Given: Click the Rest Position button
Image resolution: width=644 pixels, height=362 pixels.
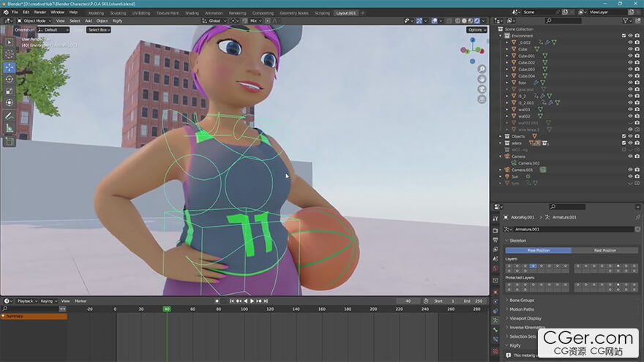Looking at the screenshot, I should [x=604, y=250].
